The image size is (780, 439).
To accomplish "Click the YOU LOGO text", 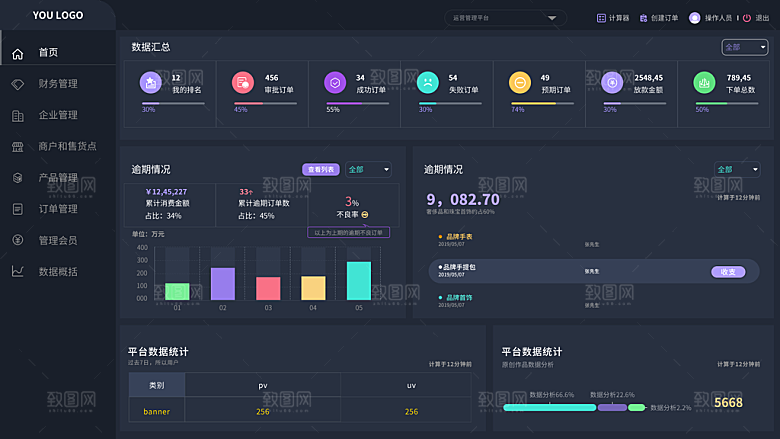I will point(58,15).
